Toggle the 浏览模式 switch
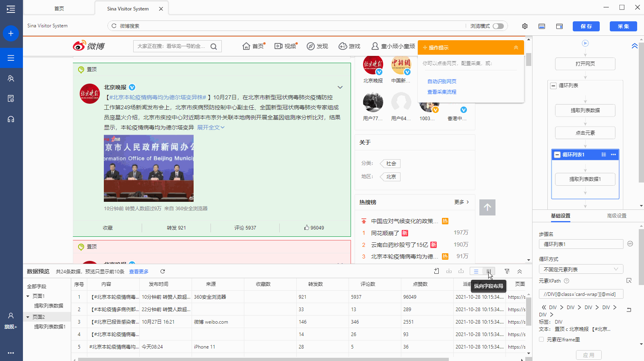644x361 pixels. 498,26
